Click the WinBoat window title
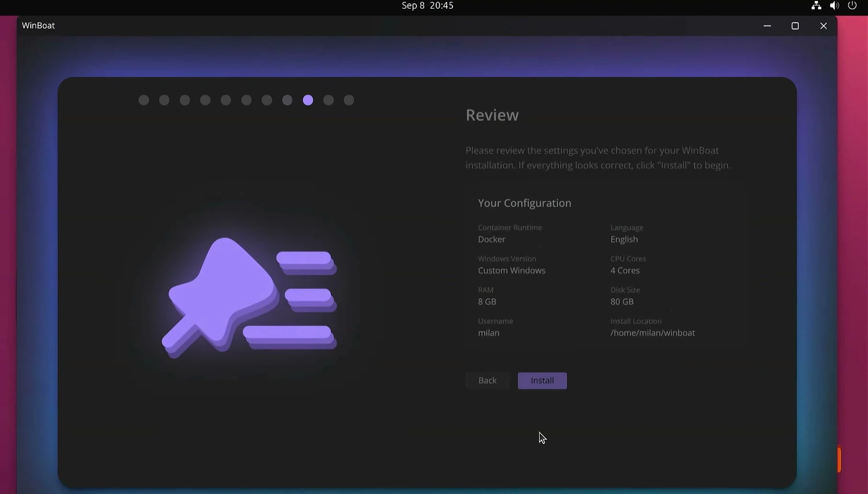The width and height of the screenshot is (868, 494). coord(39,26)
